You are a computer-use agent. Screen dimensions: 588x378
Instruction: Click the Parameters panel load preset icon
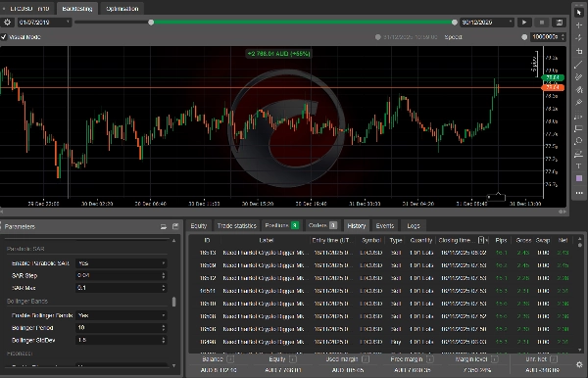pyautogui.click(x=163, y=226)
